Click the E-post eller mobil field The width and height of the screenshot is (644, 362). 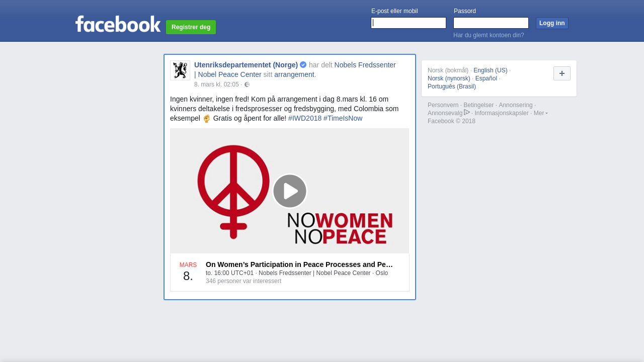coord(409,23)
